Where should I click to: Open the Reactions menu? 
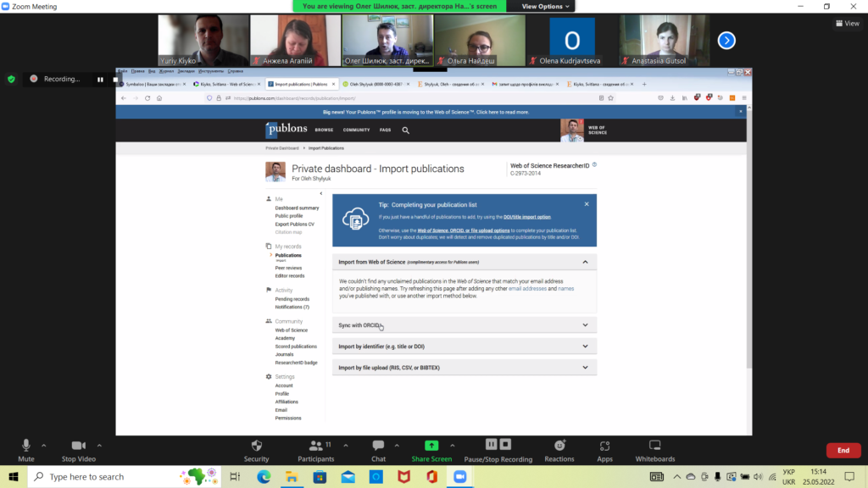tap(559, 451)
